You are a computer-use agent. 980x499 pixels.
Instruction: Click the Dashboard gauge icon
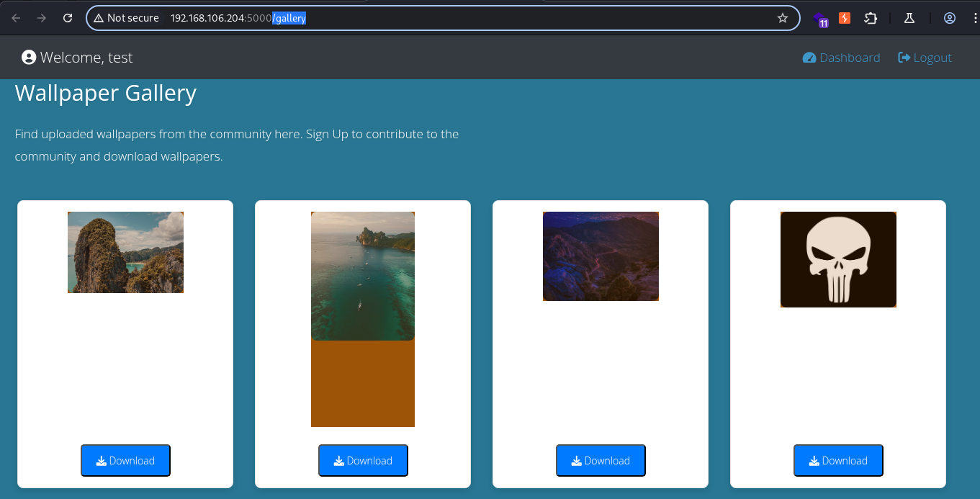(809, 58)
